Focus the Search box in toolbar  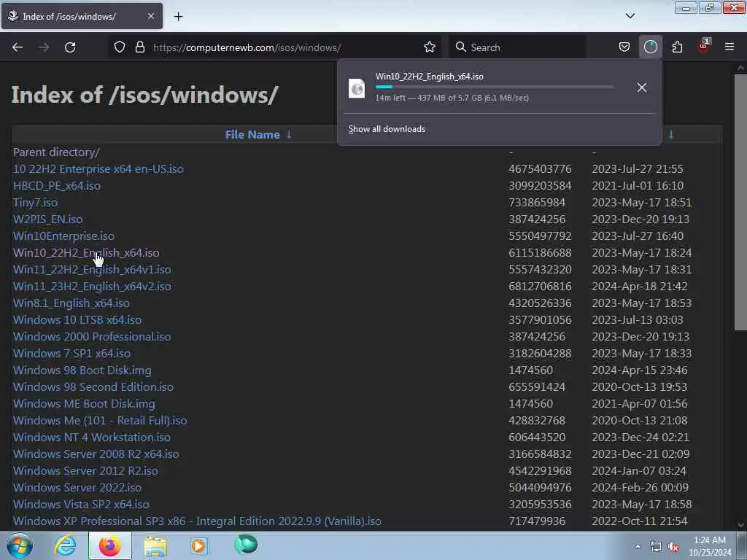click(x=517, y=47)
